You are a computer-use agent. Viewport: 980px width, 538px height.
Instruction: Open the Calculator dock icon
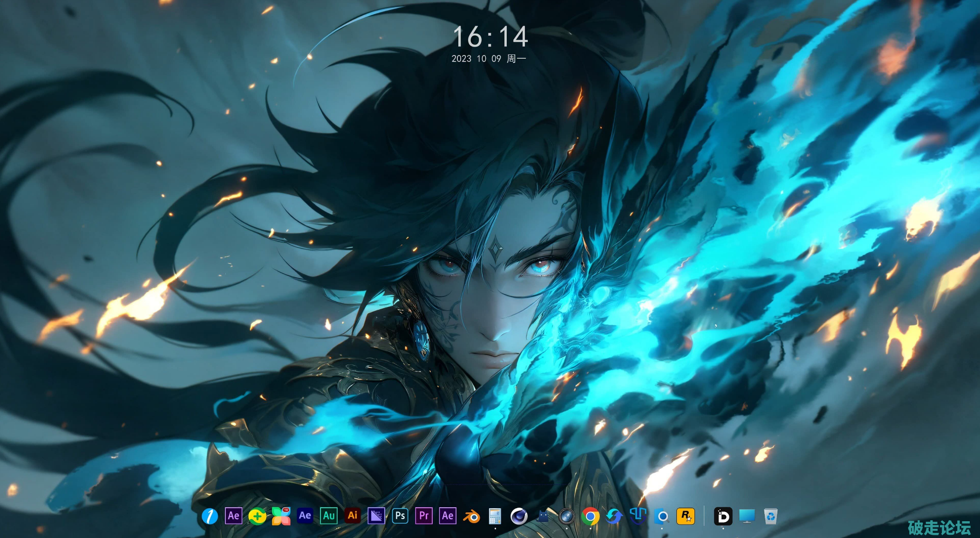tap(495, 516)
